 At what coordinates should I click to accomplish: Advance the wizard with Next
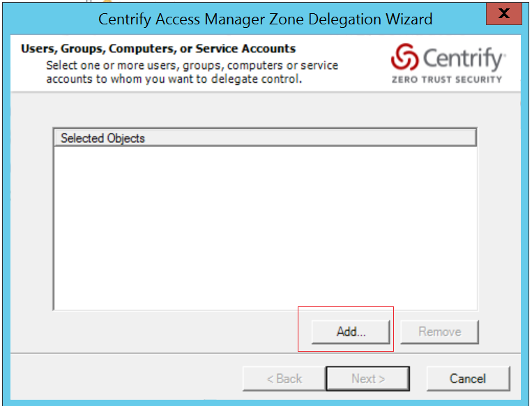368,379
